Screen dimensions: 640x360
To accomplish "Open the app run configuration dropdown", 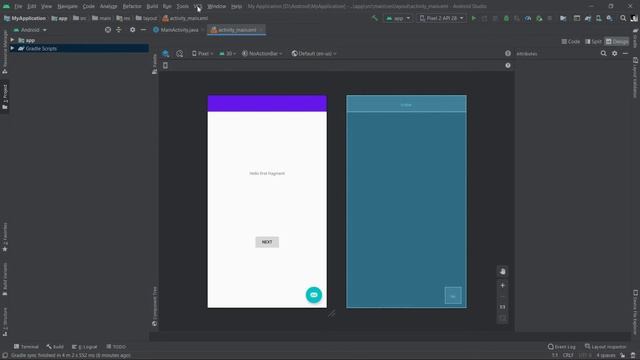I will (398, 18).
